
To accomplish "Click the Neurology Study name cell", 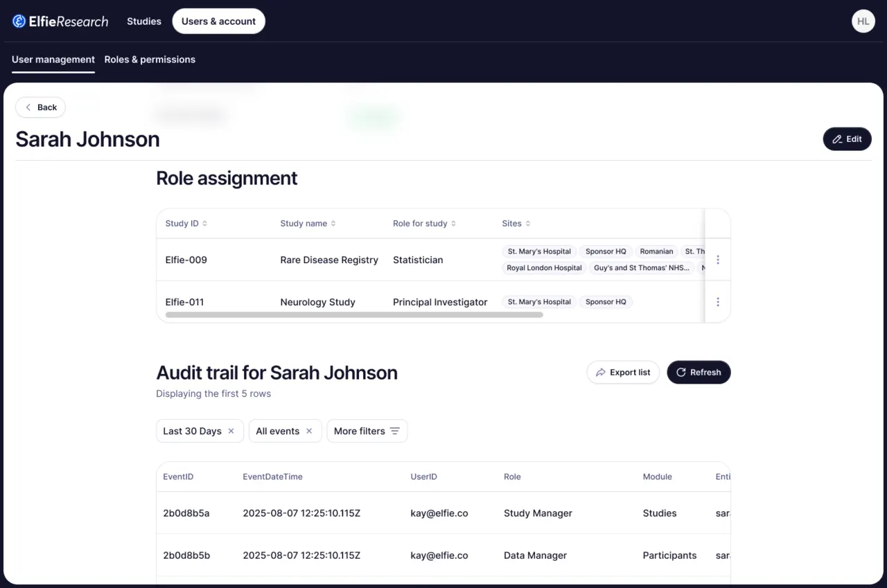I will pos(317,302).
